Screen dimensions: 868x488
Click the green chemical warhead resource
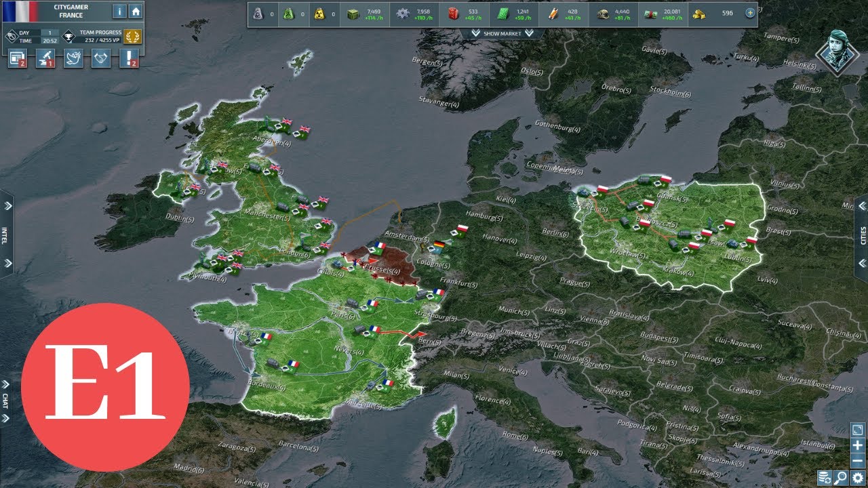click(x=288, y=13)
